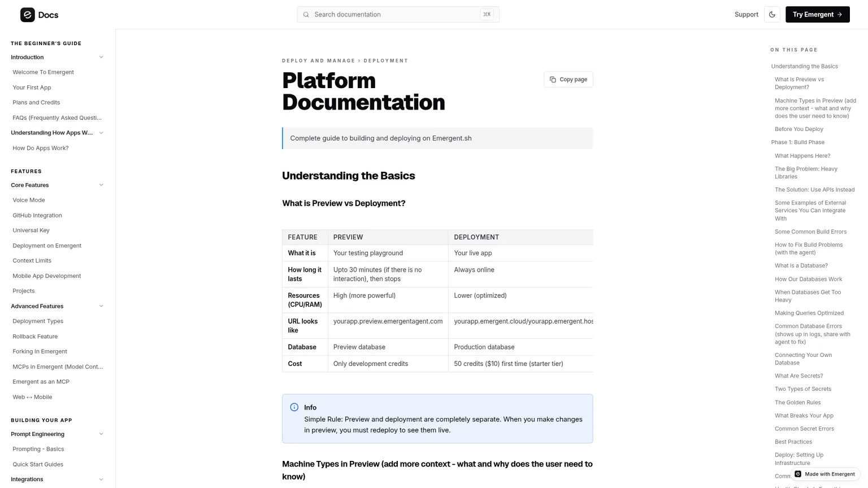This screenshot has height=488, width=868.
Task: Collapse the Advanced Features chevron
Action: point(101,306)
